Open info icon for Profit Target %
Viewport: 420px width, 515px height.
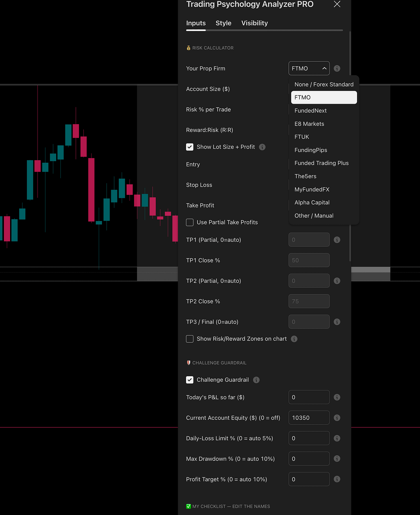337,479
